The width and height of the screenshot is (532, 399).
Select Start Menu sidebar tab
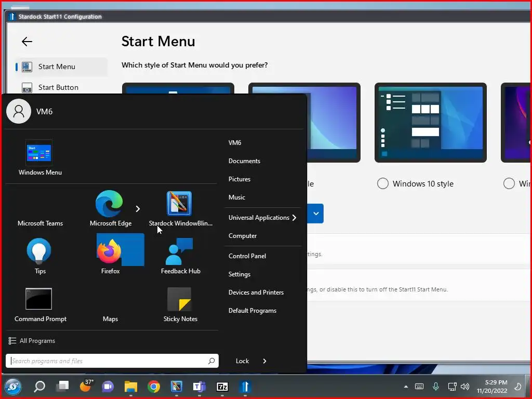(x=61, y=66)
